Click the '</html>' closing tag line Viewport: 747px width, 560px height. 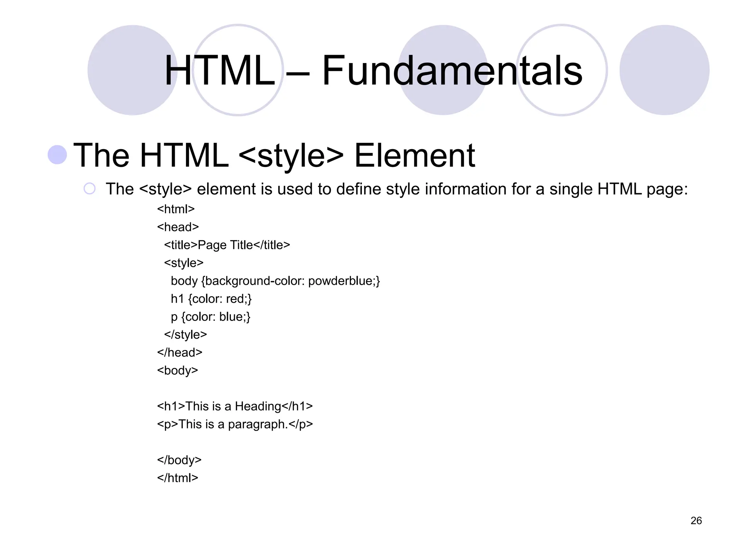pos(178,478)
